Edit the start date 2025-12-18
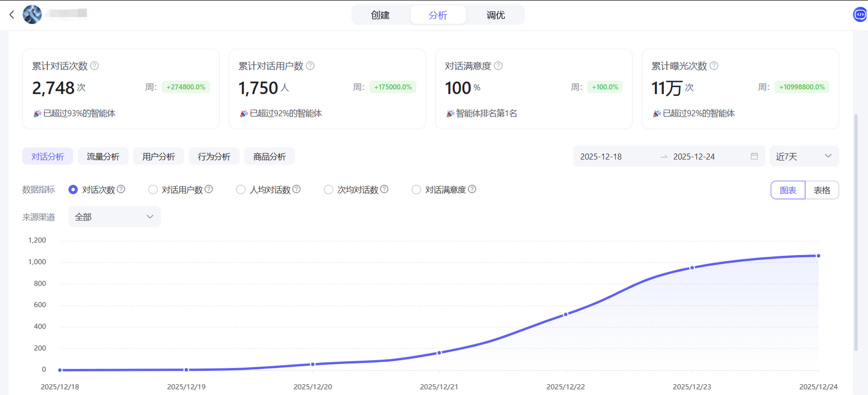 pos(601,156)
